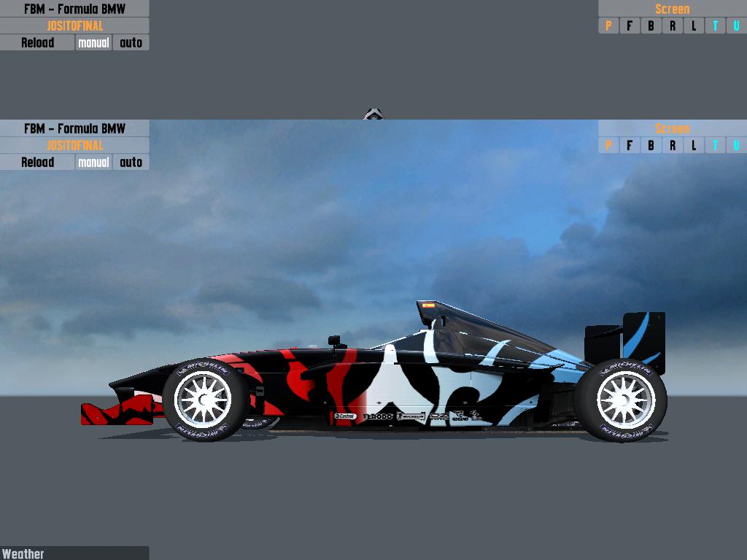
Task: Select F front view in sky-overlay Screen row
Action: [x=630, y=145]
